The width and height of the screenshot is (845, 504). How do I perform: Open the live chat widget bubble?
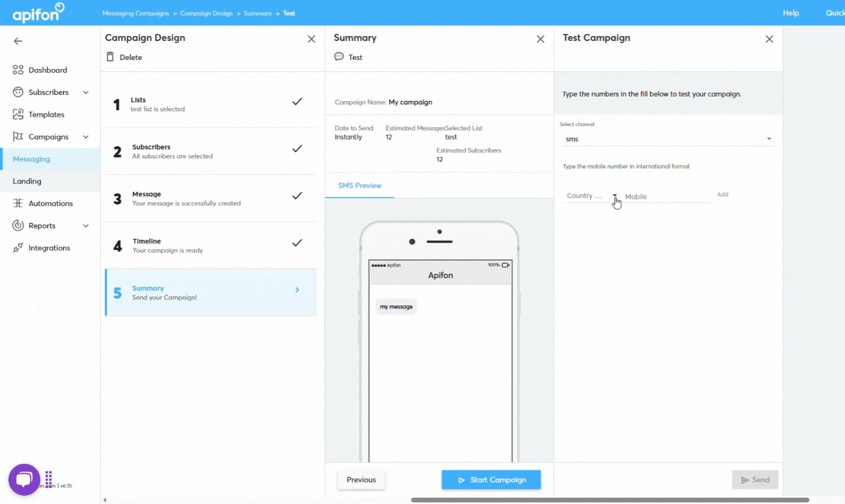coord(23,478)
